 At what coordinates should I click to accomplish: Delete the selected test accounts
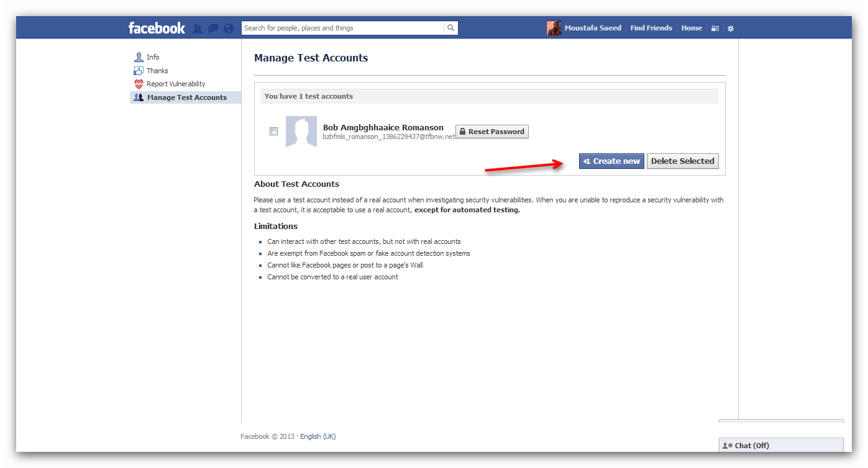pos(683,161)
